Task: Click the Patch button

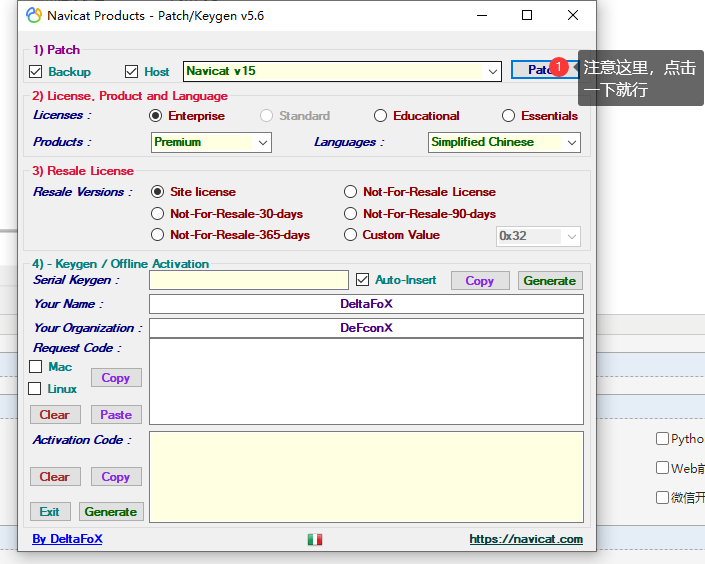Action: pyautogui.click(x=544, y=70)
